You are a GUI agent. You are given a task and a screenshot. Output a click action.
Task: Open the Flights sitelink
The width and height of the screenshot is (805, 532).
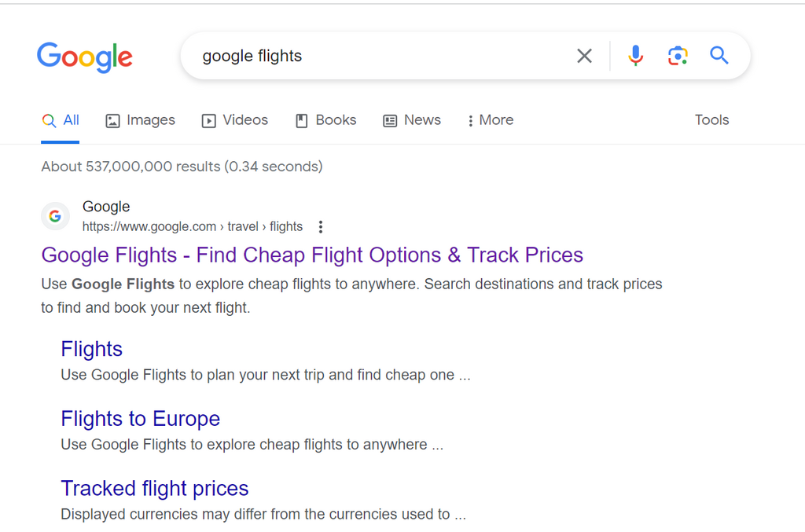91,349
